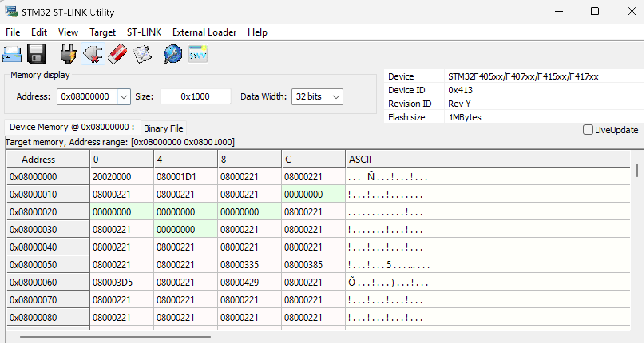
Task: Click the column header C
Action: (313, 159)
